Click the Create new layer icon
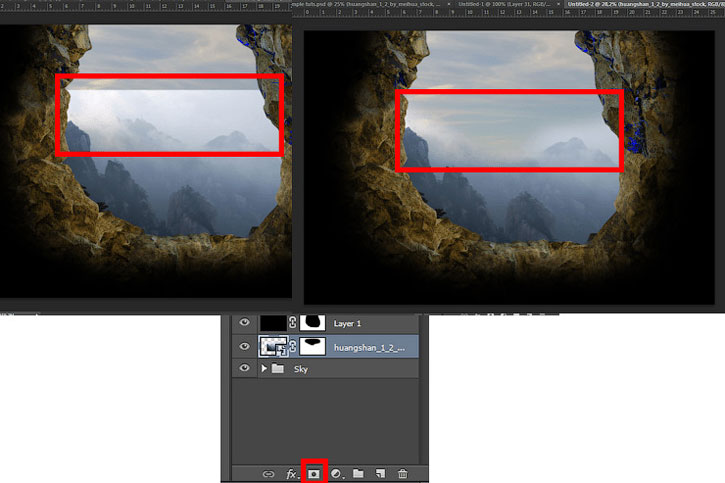The width and height of the screenshot is (725, 483). tap(380, 473)
